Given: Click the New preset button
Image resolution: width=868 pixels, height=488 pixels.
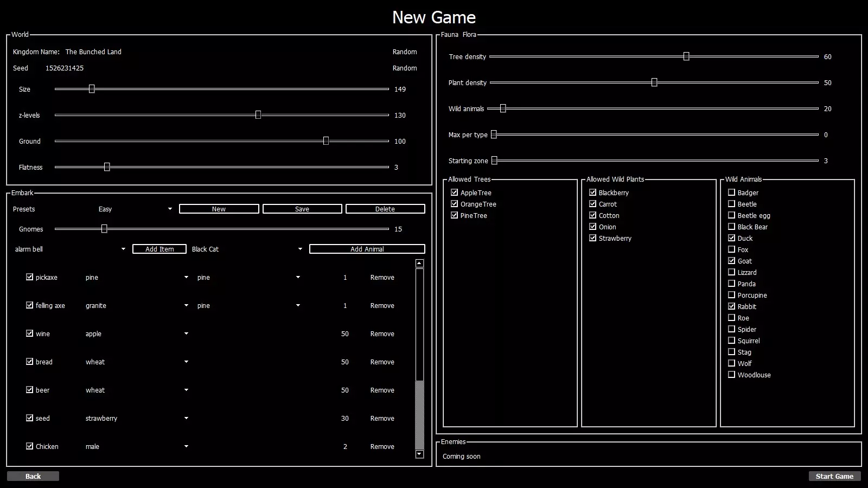Looking at the screenshot, I should tap(219, 209).
